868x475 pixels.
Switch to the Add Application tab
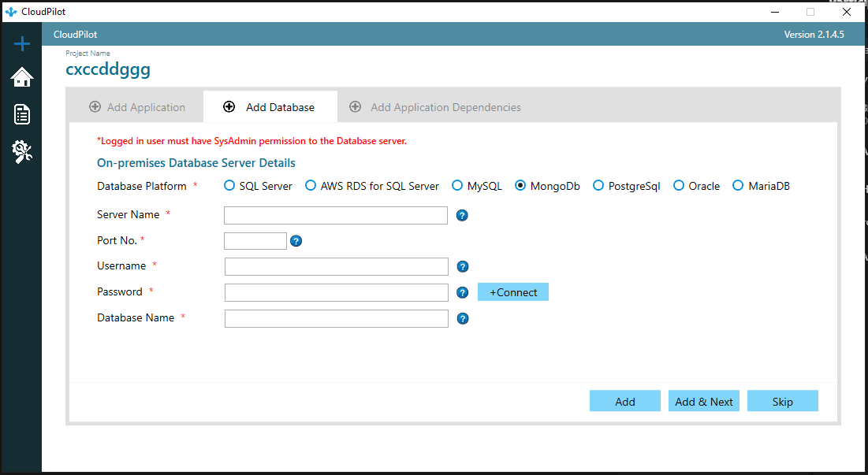pos(136,106)
